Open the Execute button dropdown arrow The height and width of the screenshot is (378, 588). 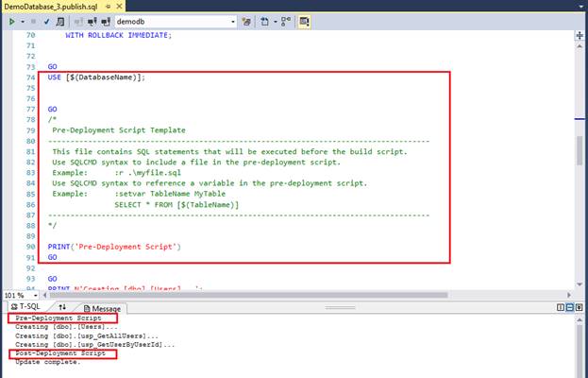point(23,22)
